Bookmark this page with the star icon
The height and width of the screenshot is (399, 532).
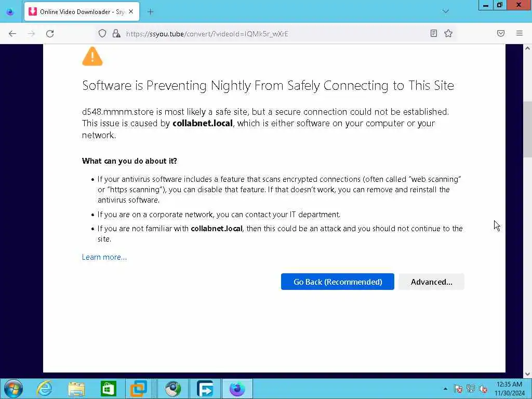click(x=448, y=33)
